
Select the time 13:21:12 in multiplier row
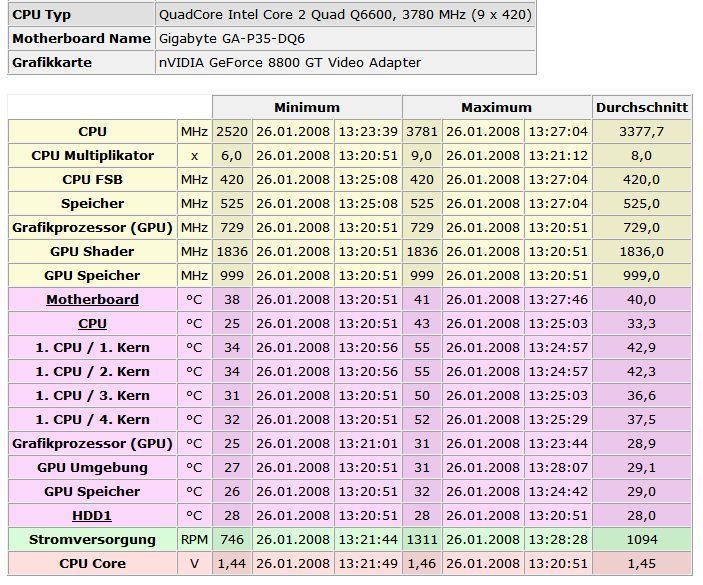tap(558, 156)
